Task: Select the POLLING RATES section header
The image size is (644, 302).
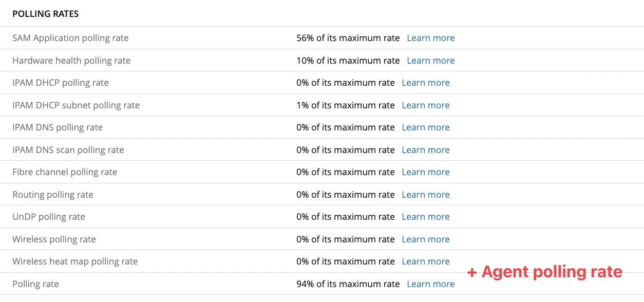Action: [46, 14]
